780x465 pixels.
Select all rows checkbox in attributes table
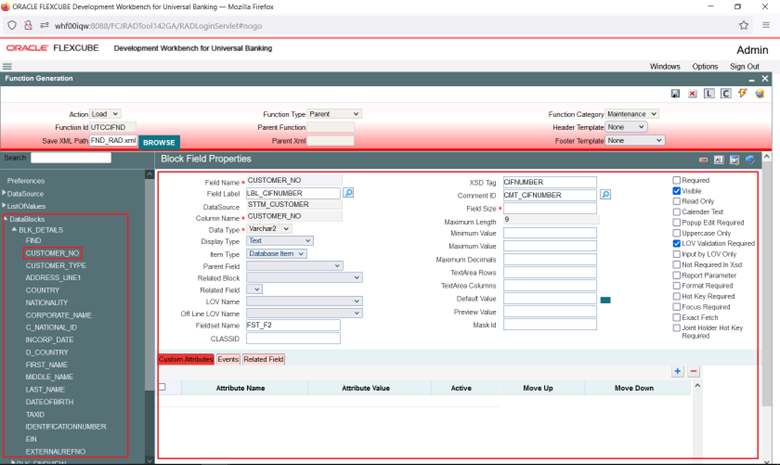click(162, 387)
